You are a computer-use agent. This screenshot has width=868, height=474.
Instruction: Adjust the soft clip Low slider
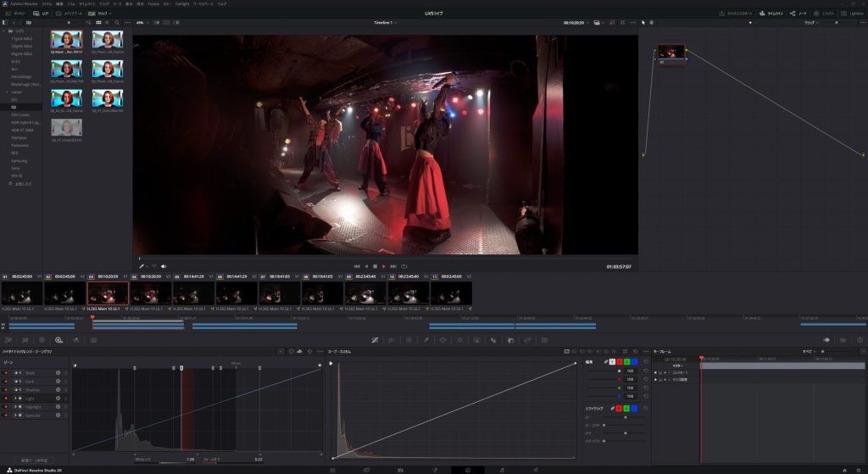(625, 417)
